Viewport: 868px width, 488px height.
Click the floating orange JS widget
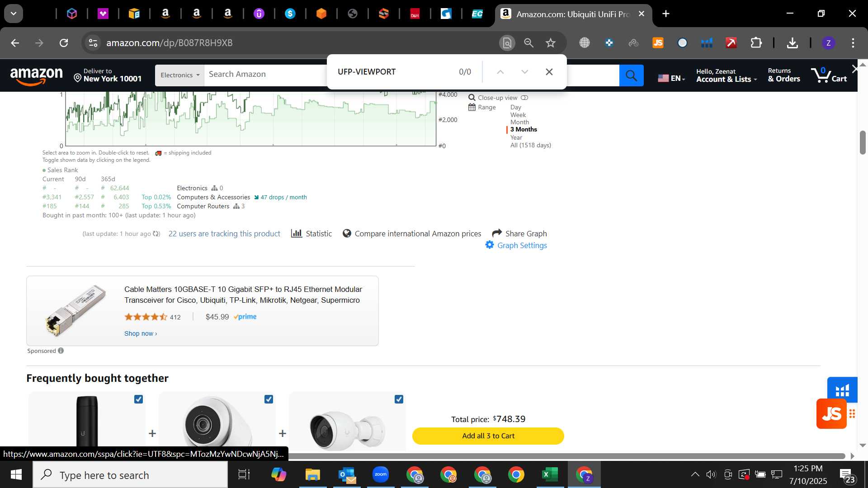point(831,413)
